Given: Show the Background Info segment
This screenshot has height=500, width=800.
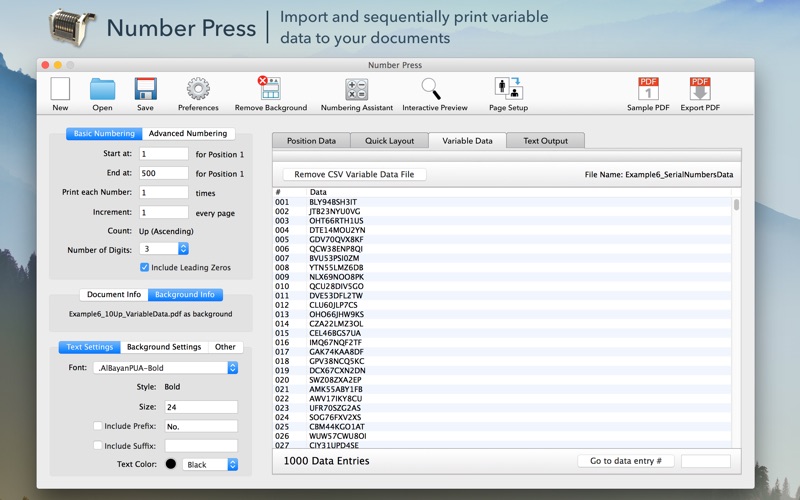Looking at the screenshot, I should click(185, 294).
